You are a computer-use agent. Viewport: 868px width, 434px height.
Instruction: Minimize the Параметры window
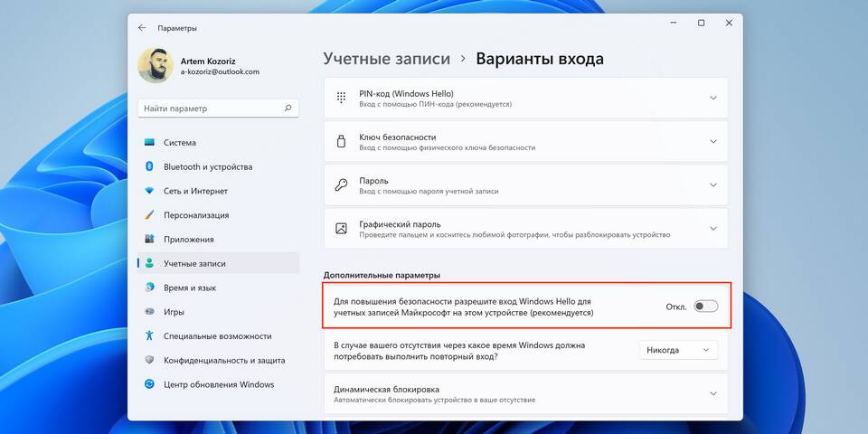click(x=673, y=24)
